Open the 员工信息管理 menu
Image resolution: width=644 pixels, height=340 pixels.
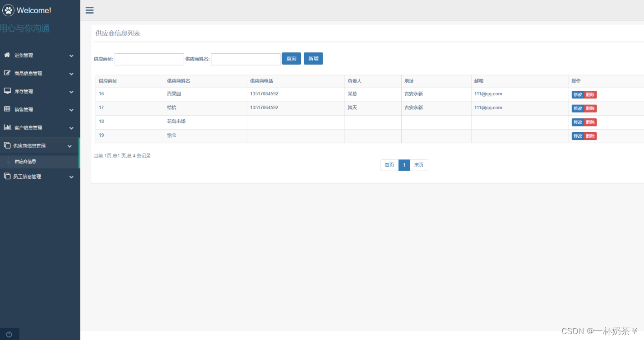point(40,177)
